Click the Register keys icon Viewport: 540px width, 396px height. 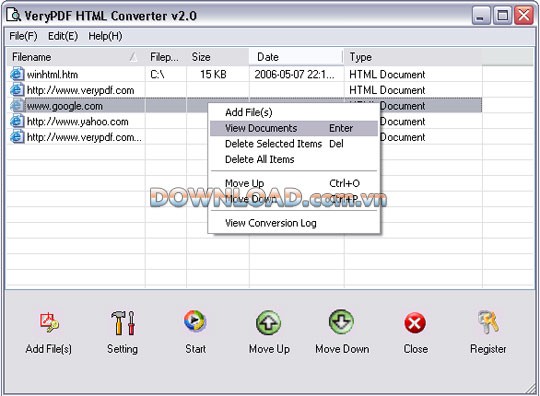pos(488,322)
